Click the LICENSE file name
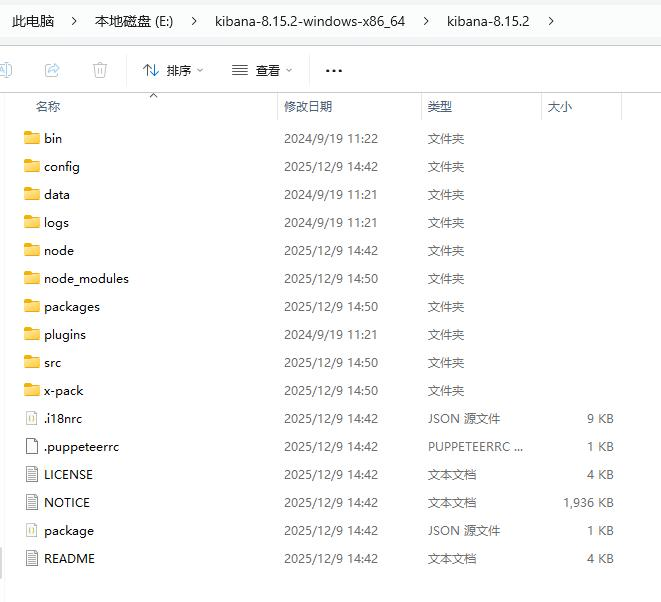Image resolution: width=661 pixels, height=602 pixels. click(68, 475)
